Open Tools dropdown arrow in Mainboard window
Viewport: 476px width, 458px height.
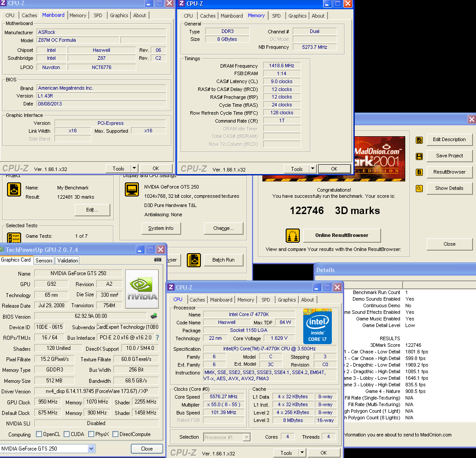pos(134,168)
